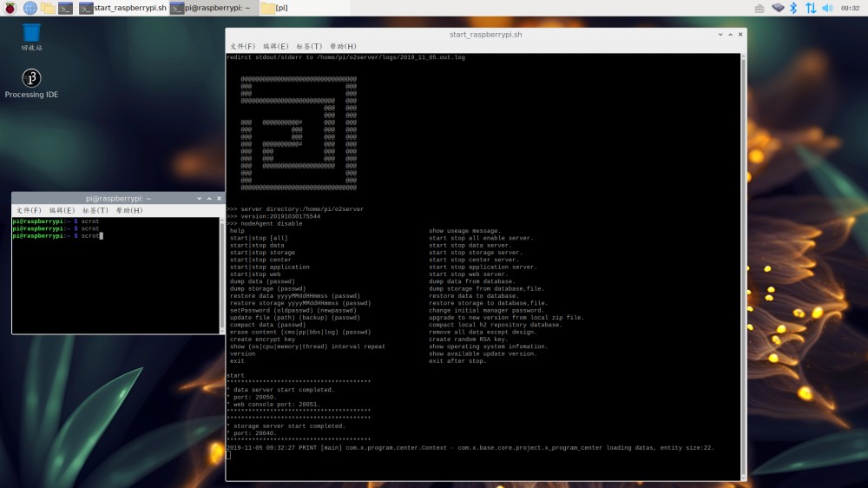Close the start_raspberrypi.sh window
The height and width of the screenshot is (488, 868).
point(740,35)
